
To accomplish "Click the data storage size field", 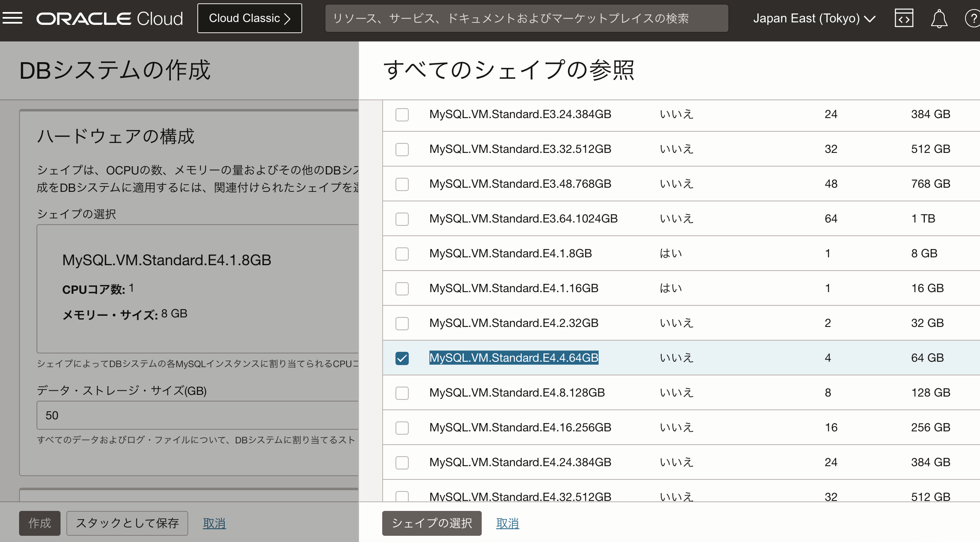I will (197, 415).
